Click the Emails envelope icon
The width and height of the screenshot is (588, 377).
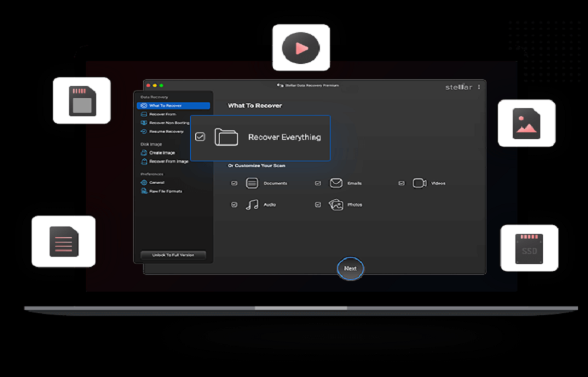pyautogui.click(x=336, y=183)
